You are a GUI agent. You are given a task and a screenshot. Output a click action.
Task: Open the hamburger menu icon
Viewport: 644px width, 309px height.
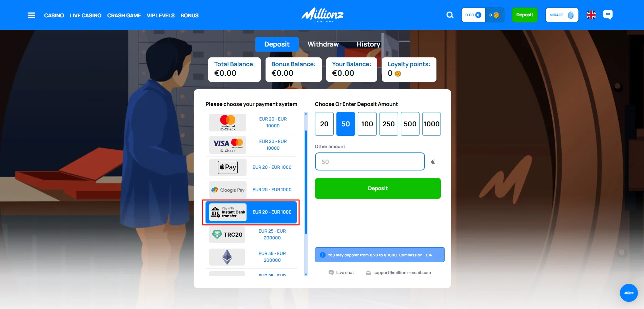click(32, 15)
